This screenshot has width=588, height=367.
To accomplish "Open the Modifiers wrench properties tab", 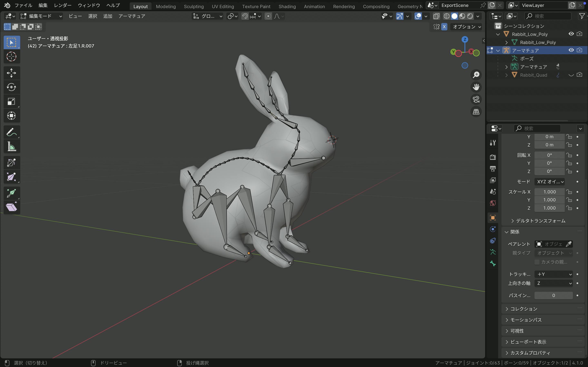I will 493,143.
